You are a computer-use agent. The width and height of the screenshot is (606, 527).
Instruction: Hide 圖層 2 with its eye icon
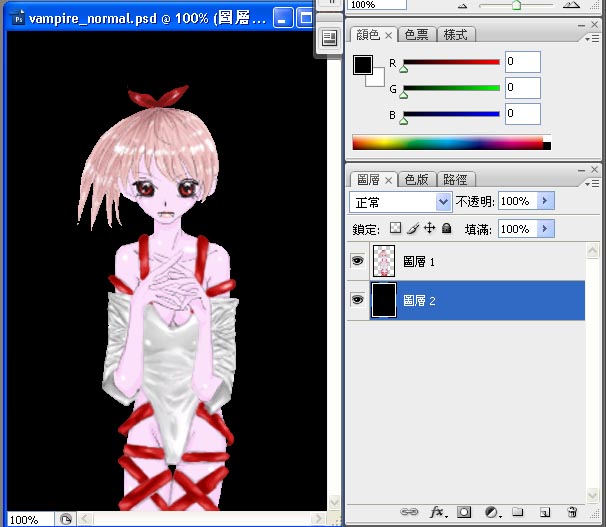(x=357, y=300)
